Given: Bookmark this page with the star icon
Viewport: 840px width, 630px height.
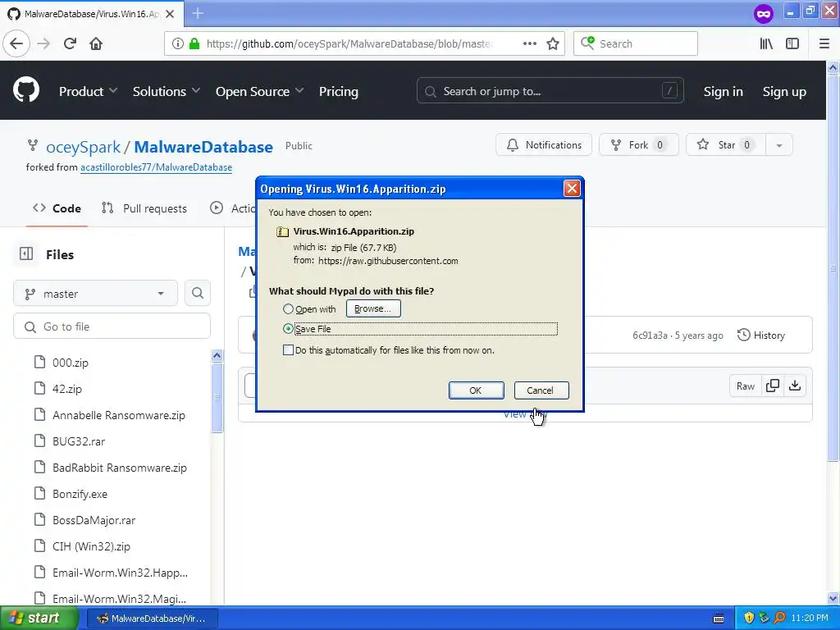Looking at the screenshot, I should pyautogui.click(x=553, y=43).
